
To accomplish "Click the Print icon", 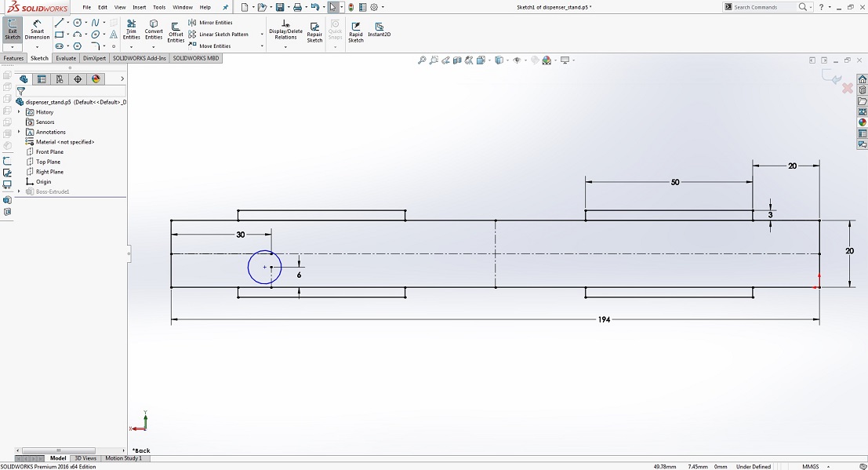I will click(x=297, y=7).
